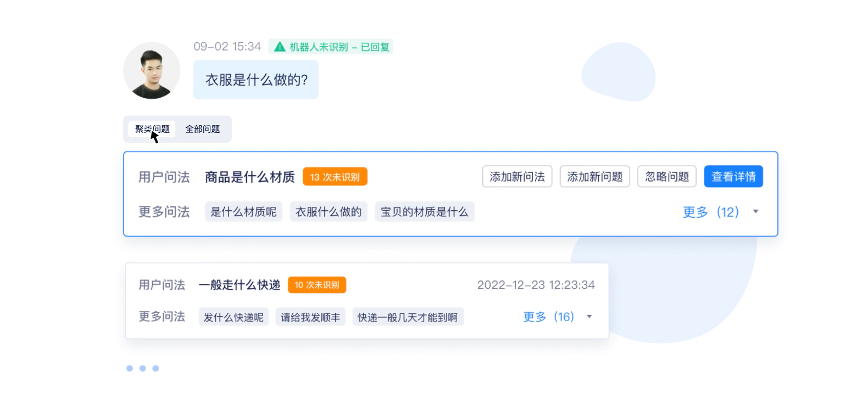Click the 更多 (12) link

[x=711, y=212]
